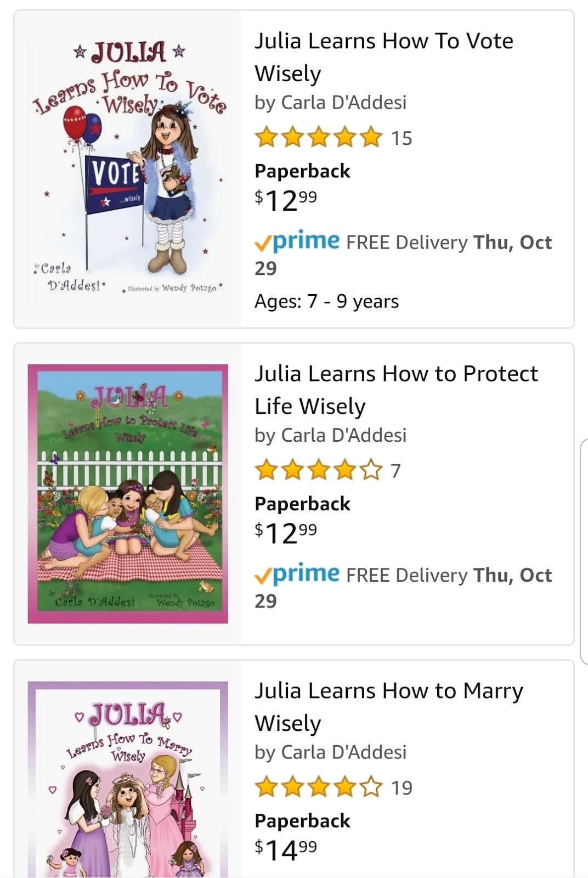View the 15 reviews count
The width and height of the screenshot is (588, 878).
coord(402,138)
